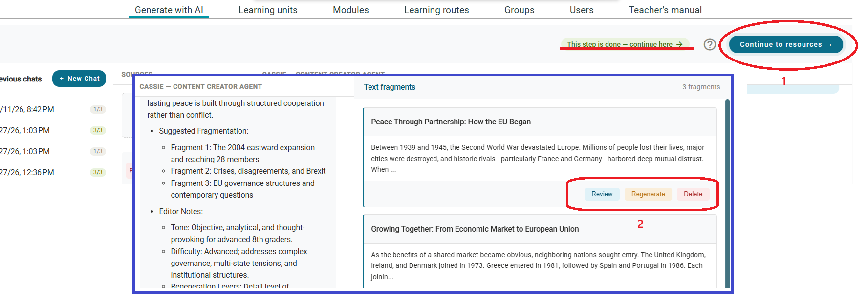Image resolution: width=868 pixels, height=305 pixels.
Task: Review the Peace Through Partnership fragment
Action: [x=602, y=194]
